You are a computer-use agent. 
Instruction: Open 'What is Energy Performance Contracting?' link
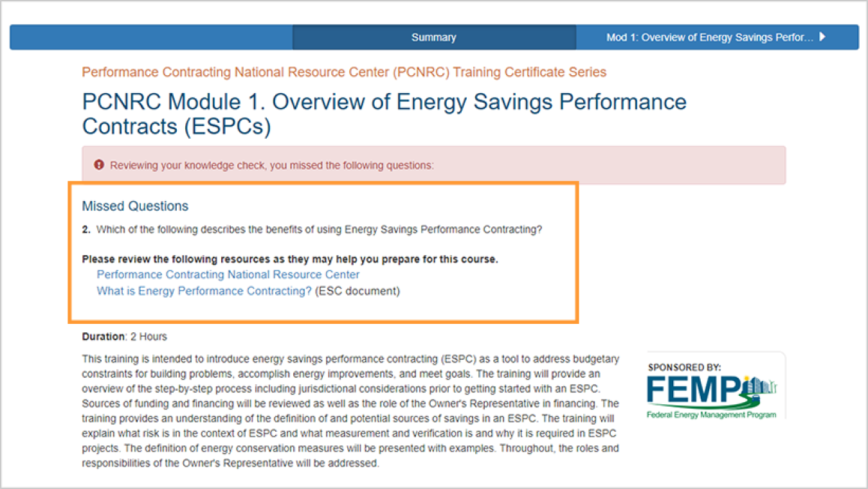point(204,291)
